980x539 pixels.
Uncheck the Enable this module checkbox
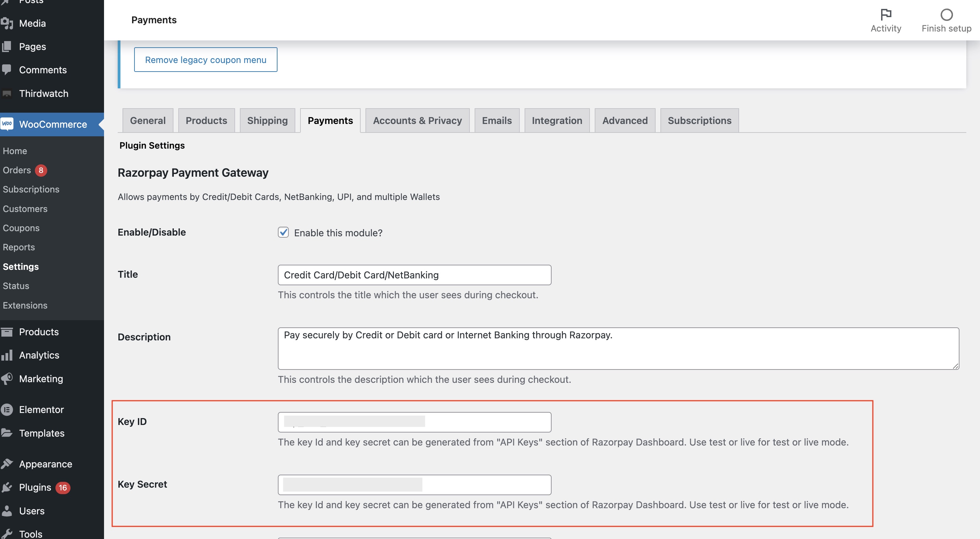point(283,232)
